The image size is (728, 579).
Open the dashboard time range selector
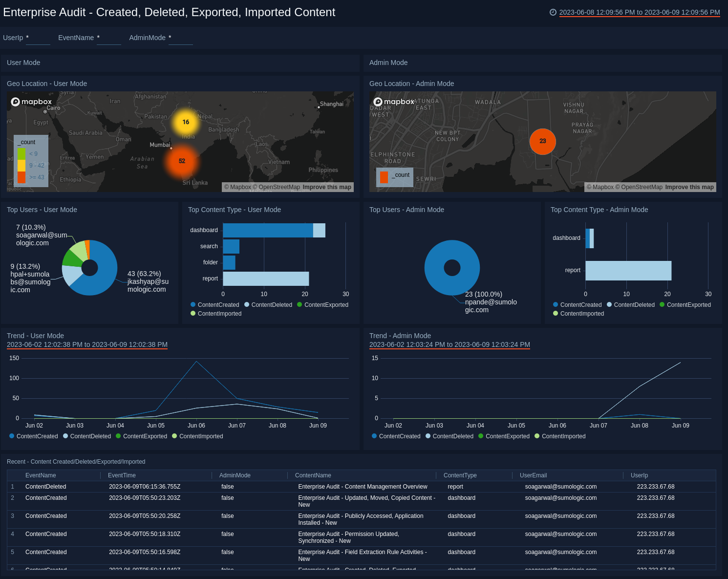point(639,12)
